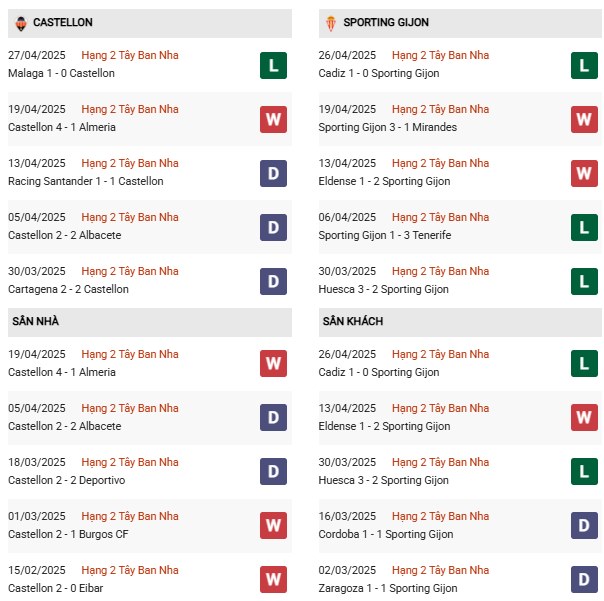
Task: Open the SPORTING GIJON team header
Action: [460, 24]
